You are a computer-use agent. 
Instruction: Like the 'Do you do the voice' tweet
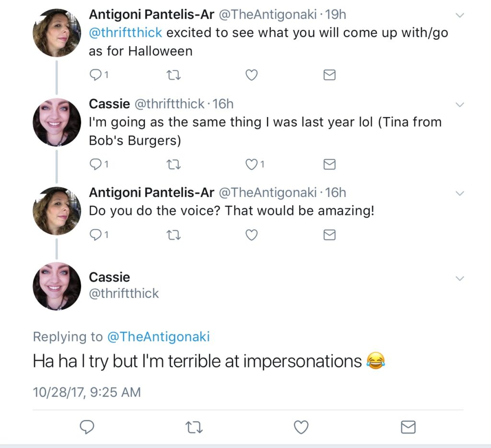(x=251, y=235)
